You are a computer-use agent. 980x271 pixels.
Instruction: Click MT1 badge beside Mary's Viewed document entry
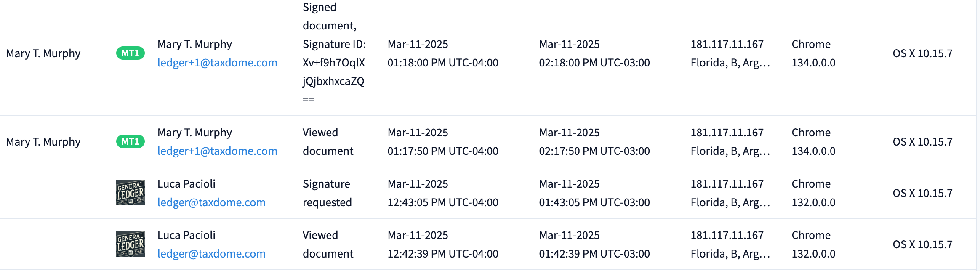[130, 142]
